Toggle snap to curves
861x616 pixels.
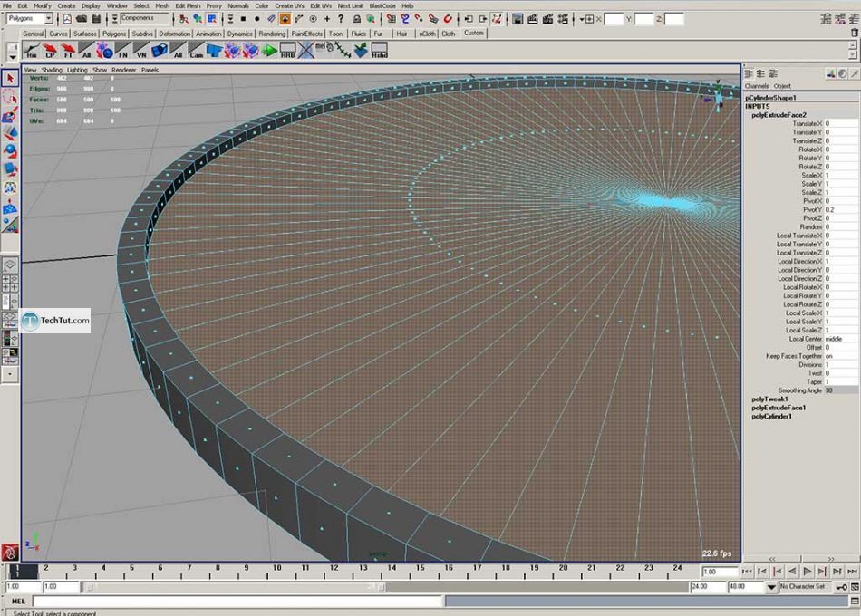pyautogui.click(x=405, y=19)
